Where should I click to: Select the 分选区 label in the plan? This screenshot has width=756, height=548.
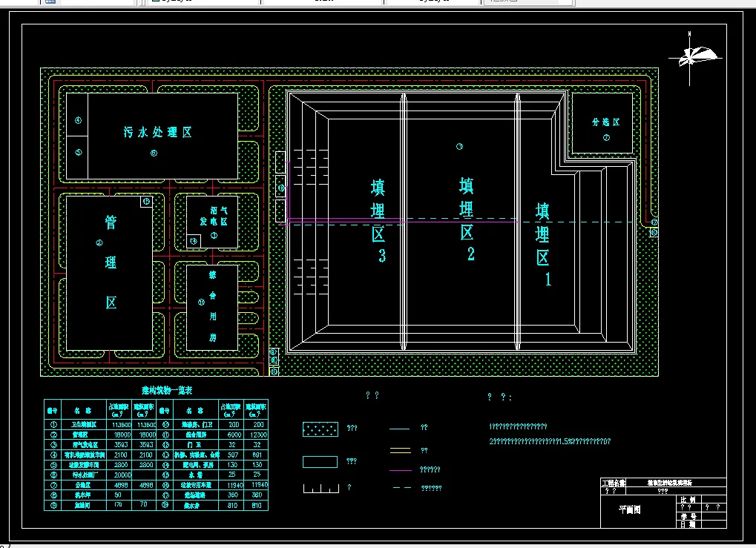(605, 122)
